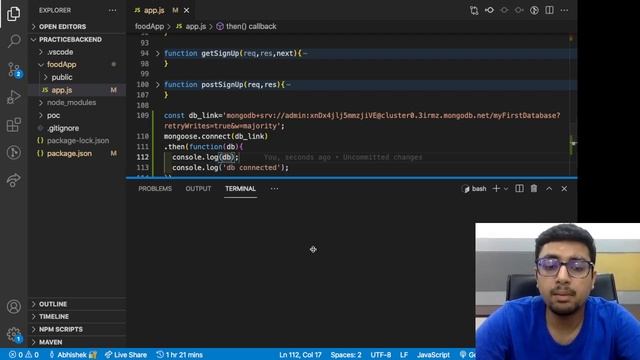Switch to the PROBLEMS tab
This screenshot has width=640, height=360.
[155, 189]
